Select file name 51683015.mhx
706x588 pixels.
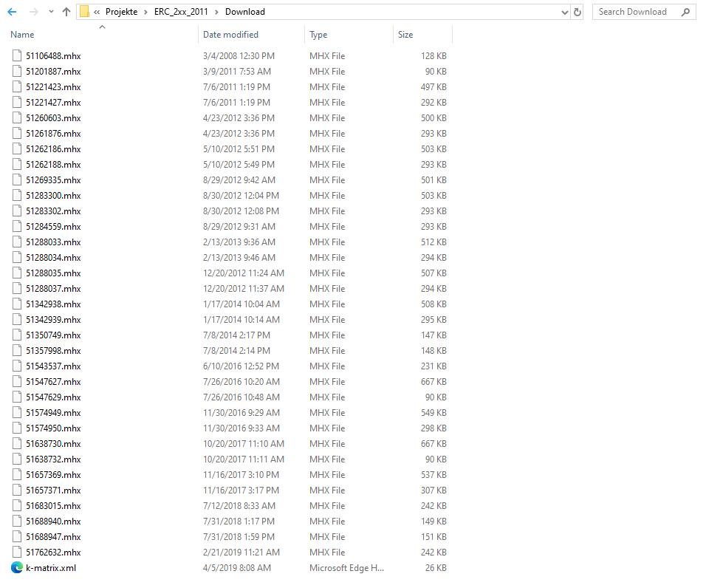[53, 505]
